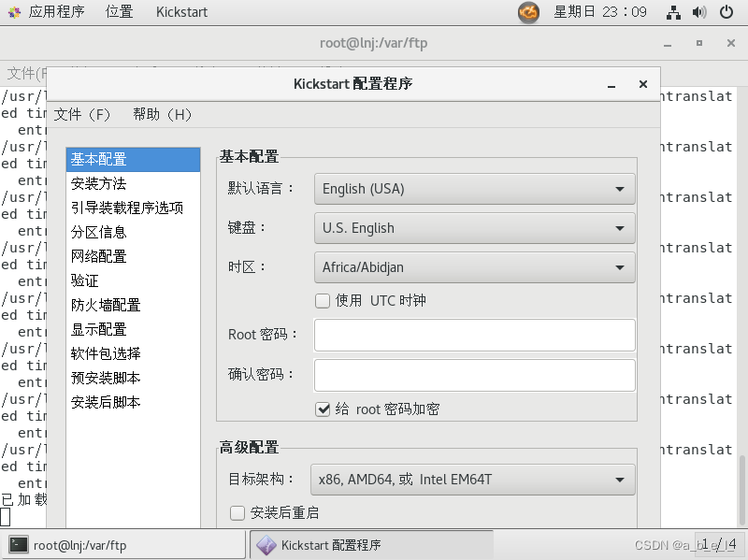The image size is (748, 560).
Task: Select 安装方法 in the sidebar list
Action: tap(133, 183)
